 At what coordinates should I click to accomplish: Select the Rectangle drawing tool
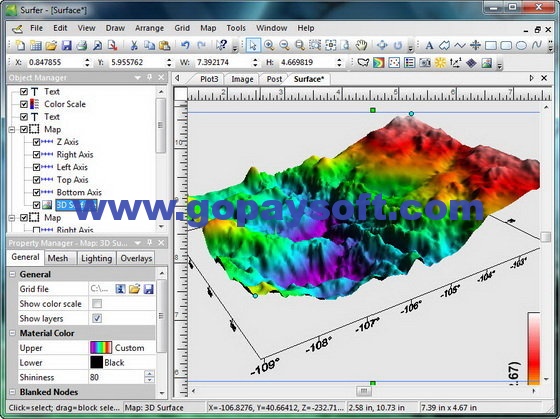(x=491, y=45)
